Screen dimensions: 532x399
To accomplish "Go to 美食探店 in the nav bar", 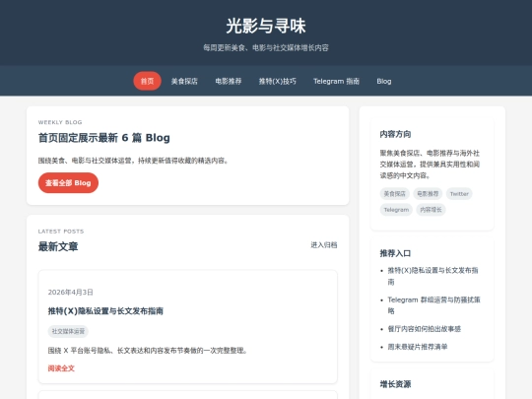I will click(184, 81).
